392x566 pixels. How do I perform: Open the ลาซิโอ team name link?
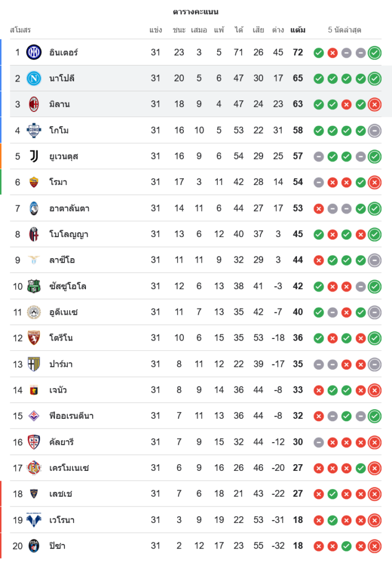pyautogui.click(x=62, y=260)
